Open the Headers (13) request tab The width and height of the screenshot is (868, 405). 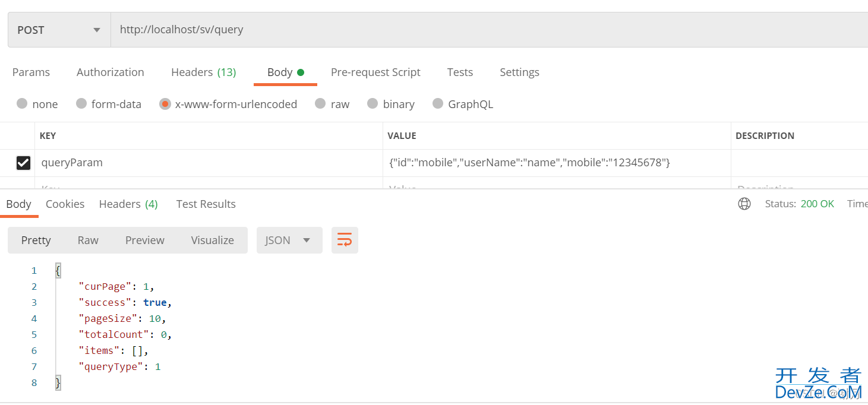[x=203, y=72]
